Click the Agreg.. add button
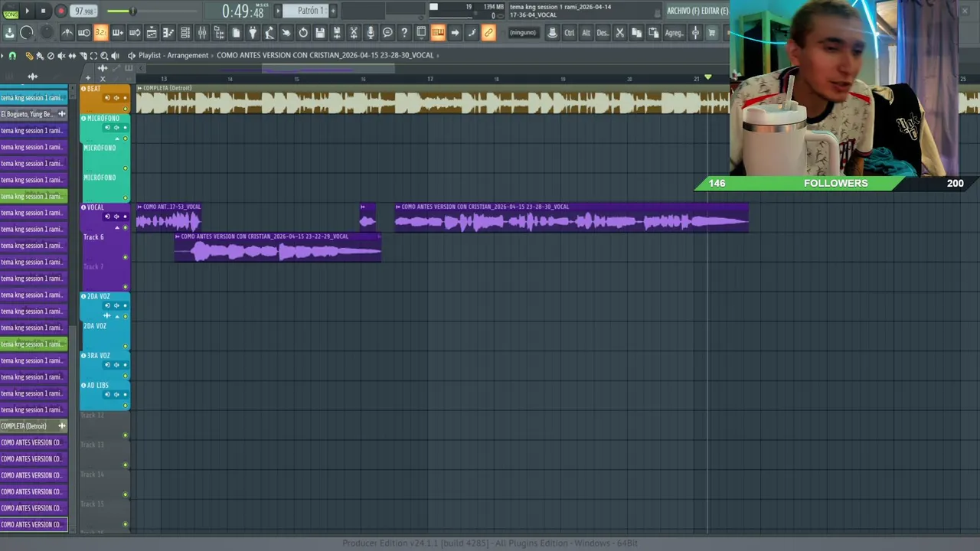980x551 pixels. 674,32
